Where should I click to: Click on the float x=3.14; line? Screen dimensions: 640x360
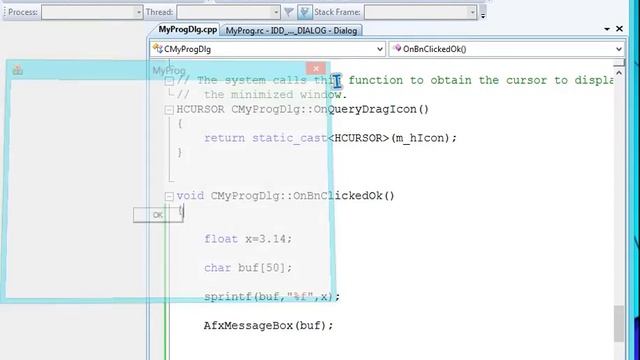tap(248, 239)
